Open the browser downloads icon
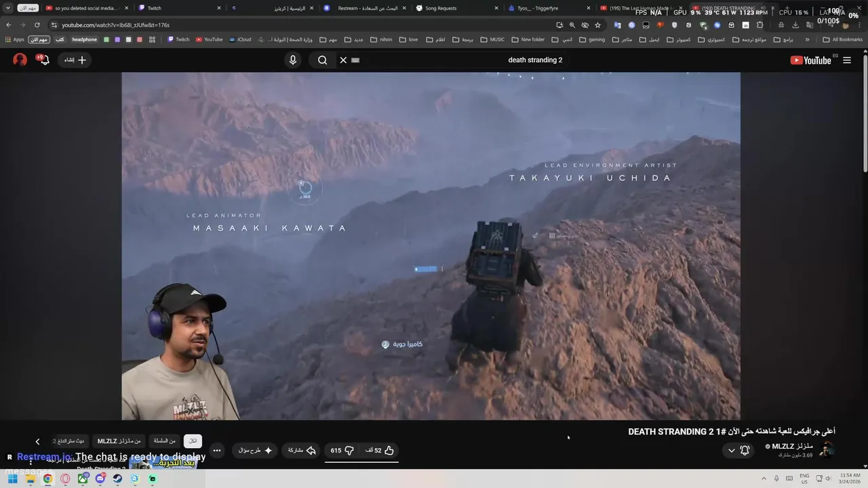The height and width of the screenshot is (488, 868). 795,25
